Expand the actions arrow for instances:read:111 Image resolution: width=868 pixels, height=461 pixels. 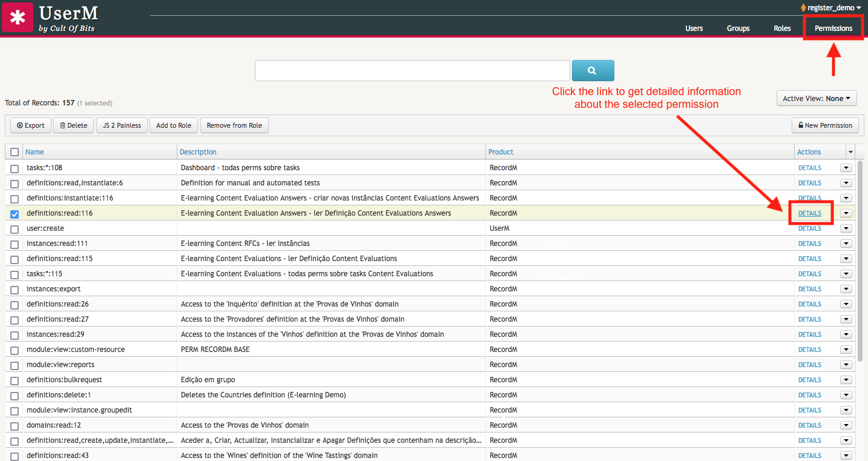coord(846,244)
